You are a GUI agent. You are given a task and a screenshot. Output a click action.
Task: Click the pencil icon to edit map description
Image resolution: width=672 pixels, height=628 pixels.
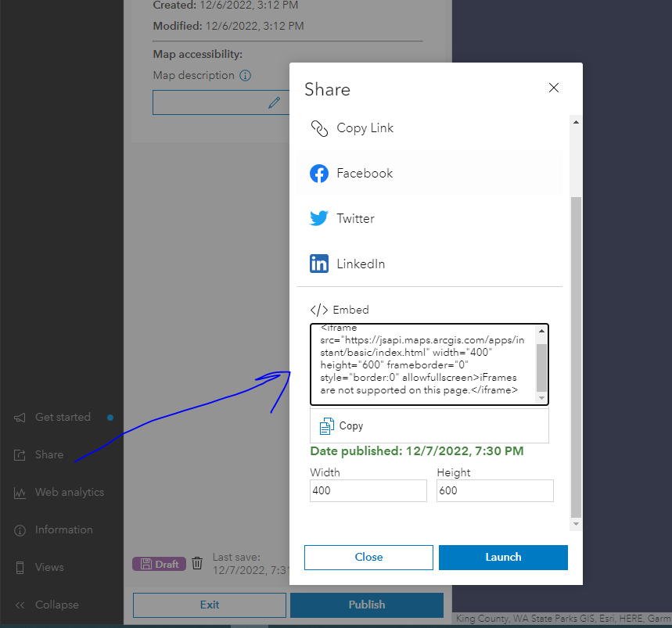click(x=273, y=102)
